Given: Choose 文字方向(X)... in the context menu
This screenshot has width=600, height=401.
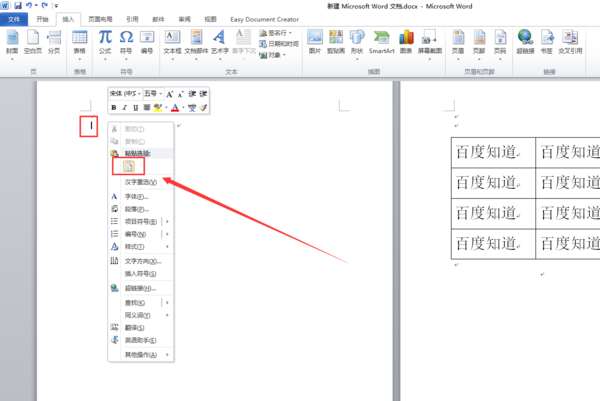Looking at the screenshot, I should tap(140, 261).
